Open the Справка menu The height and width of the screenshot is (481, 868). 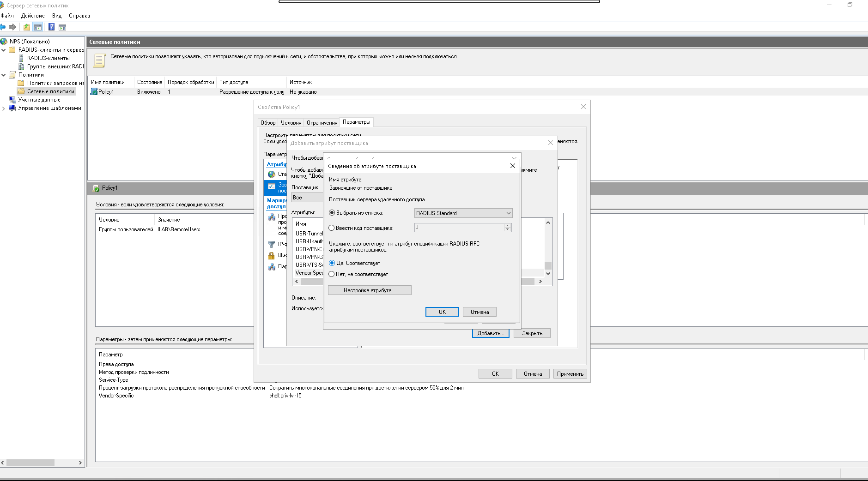(x=79, y=16)
